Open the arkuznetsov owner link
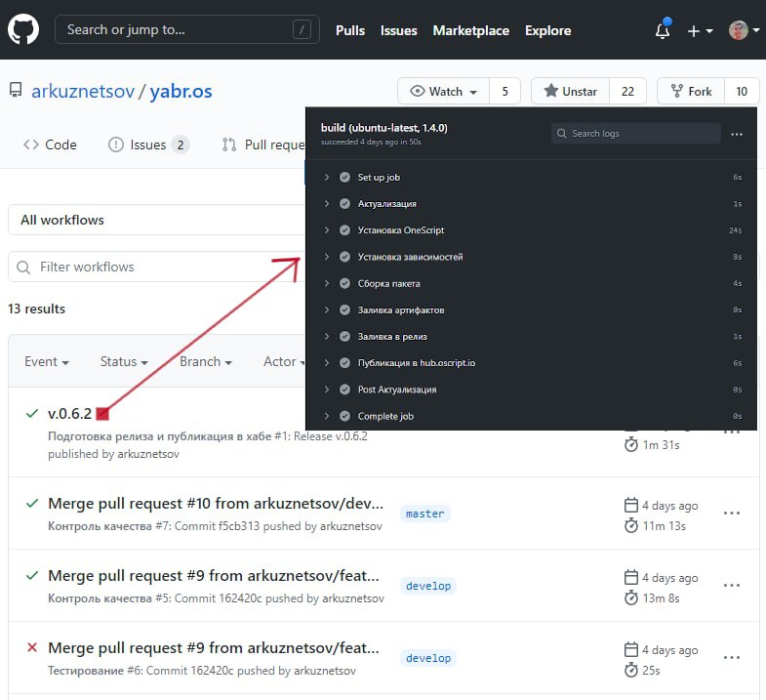 point(83,91)
